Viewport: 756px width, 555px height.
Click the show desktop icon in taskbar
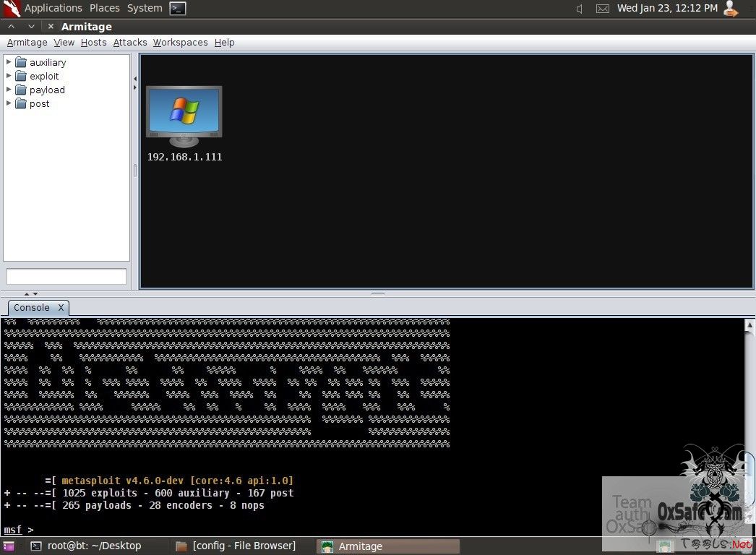coord(8,546)
